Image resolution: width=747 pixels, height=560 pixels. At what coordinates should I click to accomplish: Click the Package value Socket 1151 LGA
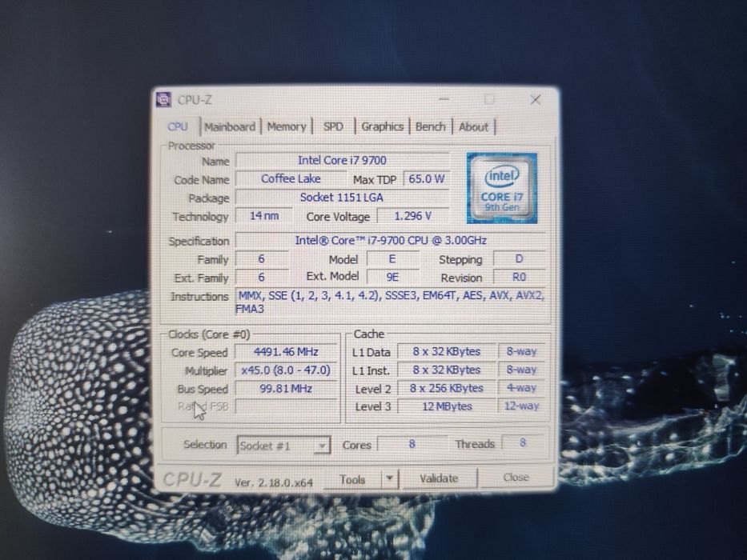pyautogui.click(x=342, y=197)
